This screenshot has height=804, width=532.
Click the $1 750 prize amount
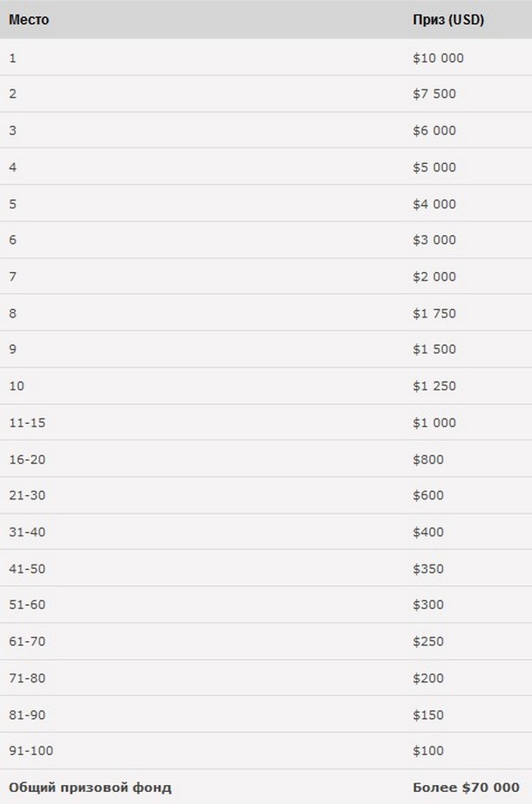[434, 313]
